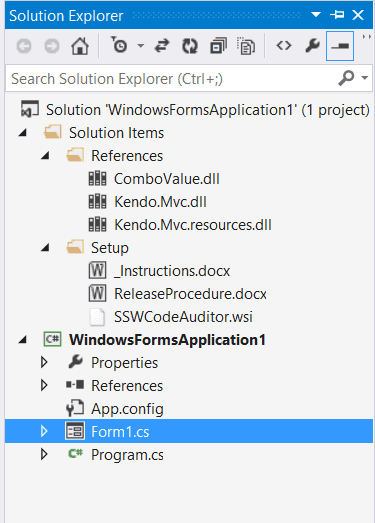Toggle Preview Selected Items button
This screenshot has width=375, height=523.
click(340, 46)
